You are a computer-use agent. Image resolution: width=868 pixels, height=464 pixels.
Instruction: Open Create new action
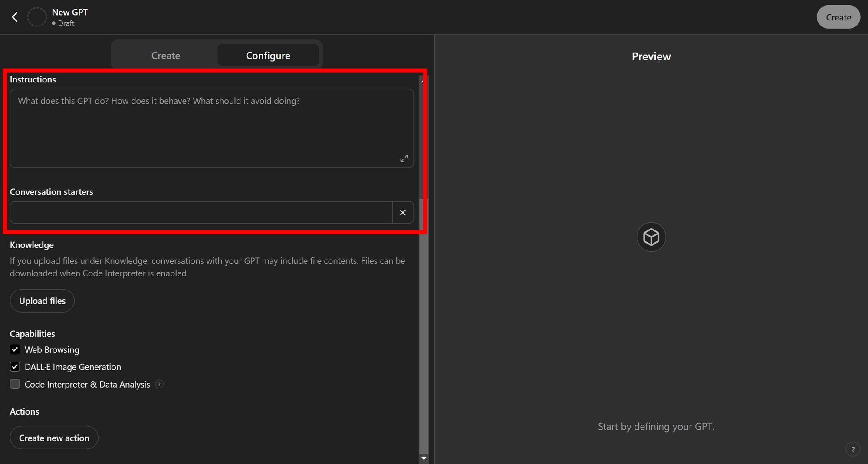(x=54, y=438)
